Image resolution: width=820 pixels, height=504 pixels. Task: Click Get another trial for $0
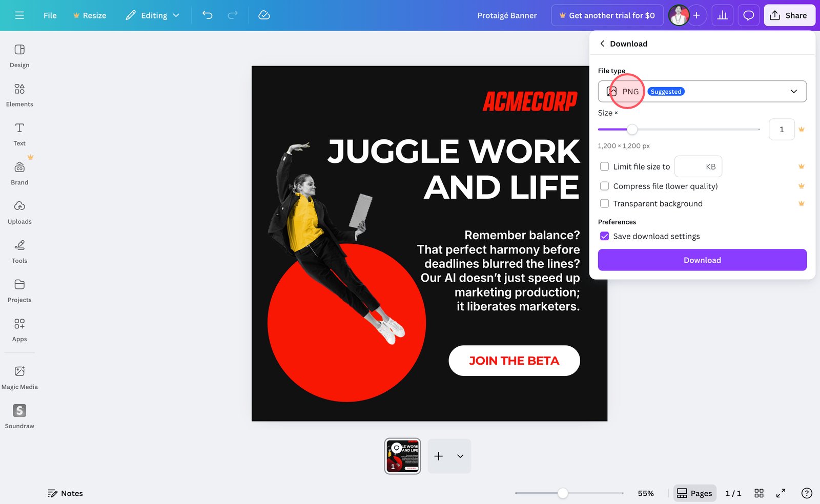607,15
